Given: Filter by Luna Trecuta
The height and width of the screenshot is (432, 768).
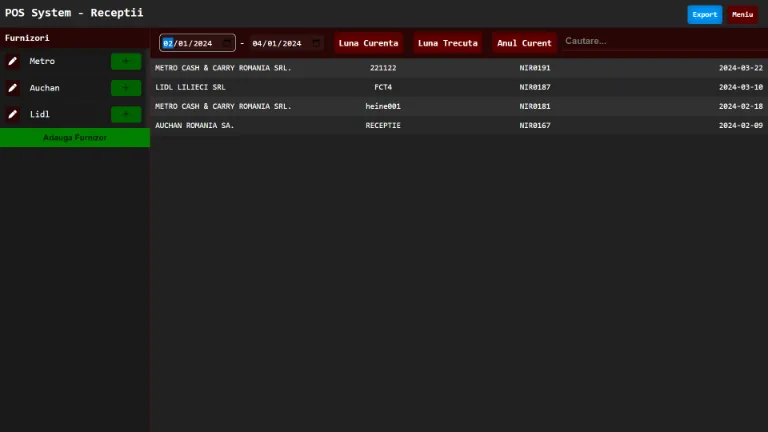Looking at the screenshot, I should pos(447,43).
